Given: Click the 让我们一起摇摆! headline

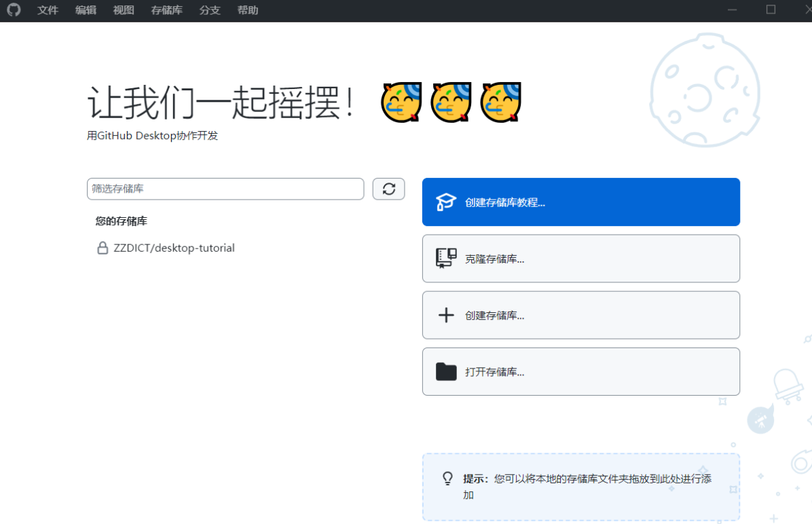Looking at the screenshot, I should pyautogui.click(x=221, y=102).
